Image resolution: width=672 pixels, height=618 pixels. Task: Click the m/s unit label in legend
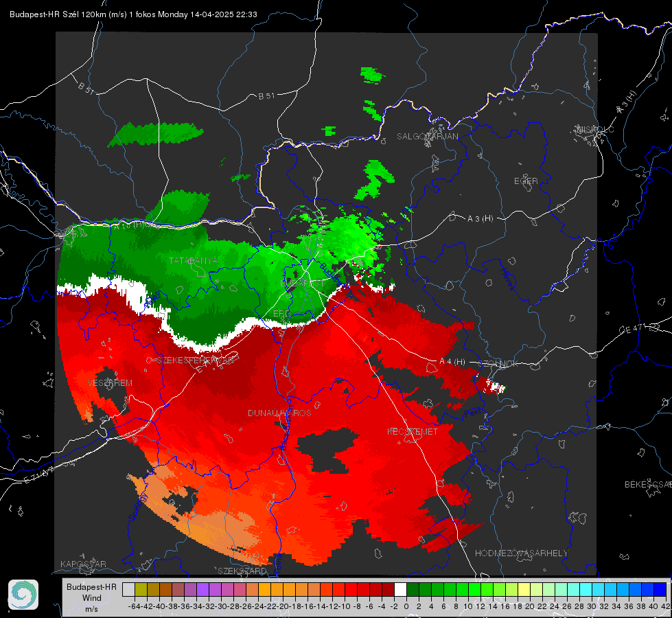point(92,609)
